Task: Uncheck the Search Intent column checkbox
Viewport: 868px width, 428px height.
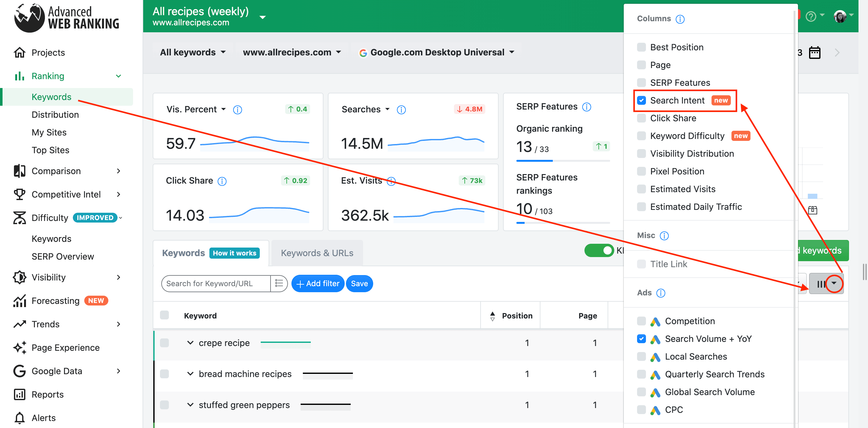Action: click(641, 100)
